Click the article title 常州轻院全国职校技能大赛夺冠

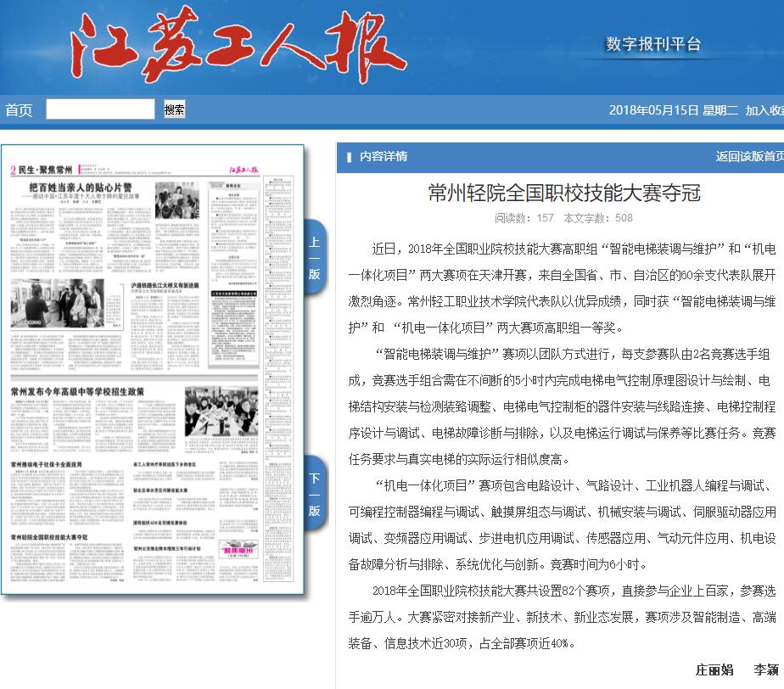(564, 193)
